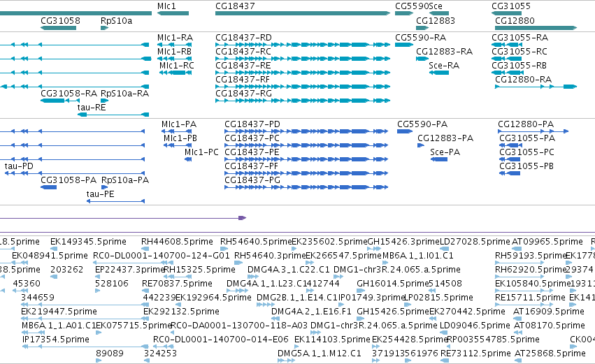Click the Mlc1-RA transcript label
595x364 pixels.
(175, 38)
